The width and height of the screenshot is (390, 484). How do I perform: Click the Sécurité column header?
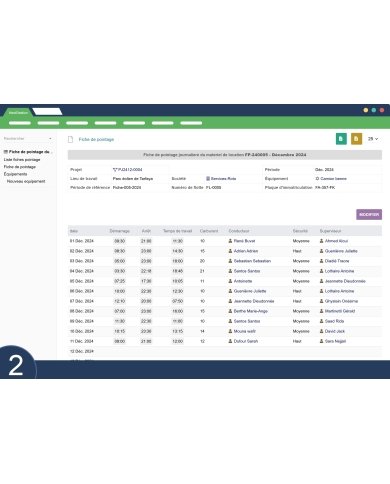pos(300,231)
